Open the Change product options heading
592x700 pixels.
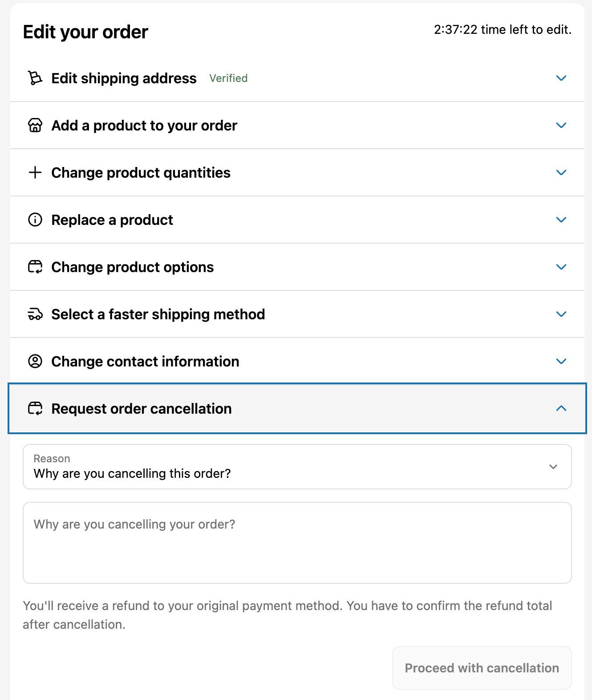click(133, 267)
